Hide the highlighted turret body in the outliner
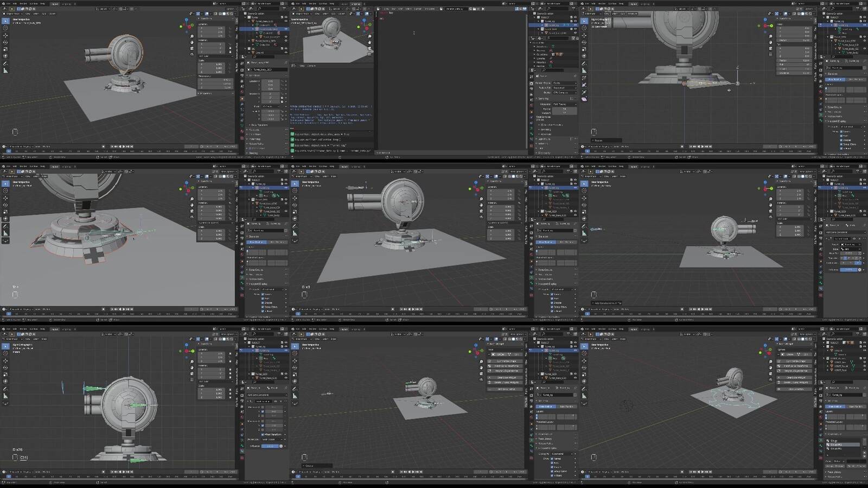The height and width of the screenshot is (488, 868). (x=286, y=29)
